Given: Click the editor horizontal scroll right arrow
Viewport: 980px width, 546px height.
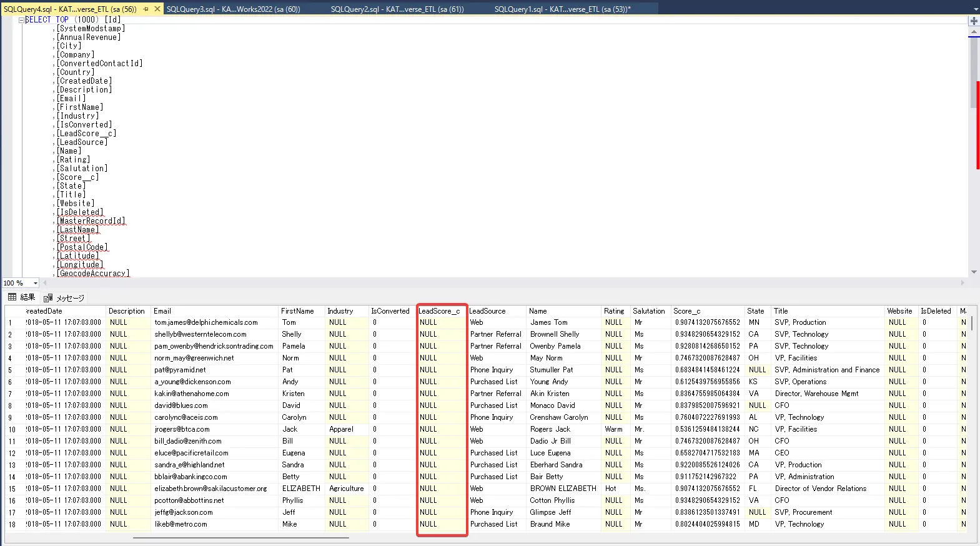Looking at the screenshot, I should pyautogui.click(x=962, y=283).
